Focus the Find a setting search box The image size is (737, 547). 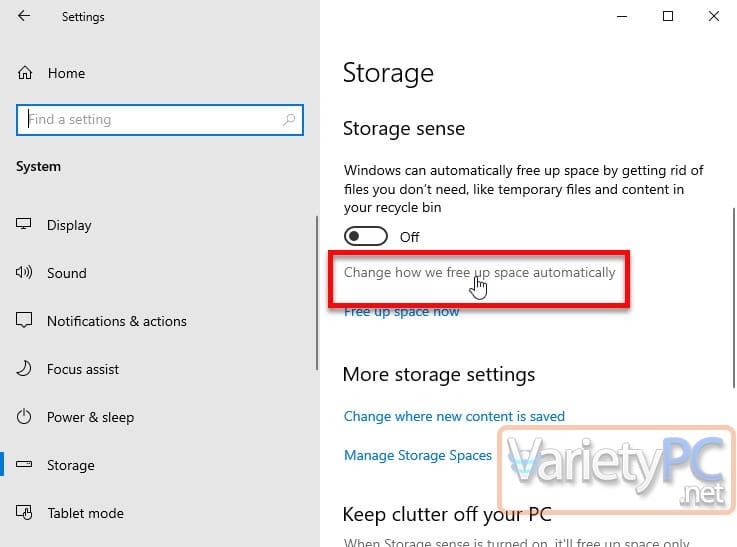coord(160,120)
